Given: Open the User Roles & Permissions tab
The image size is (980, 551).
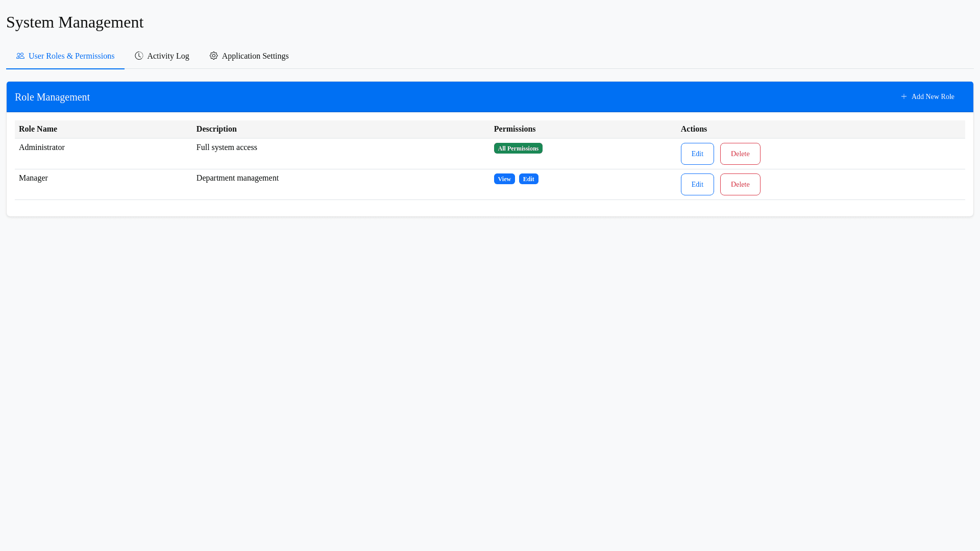Looking at the screenshot, I should coord(71,56).
